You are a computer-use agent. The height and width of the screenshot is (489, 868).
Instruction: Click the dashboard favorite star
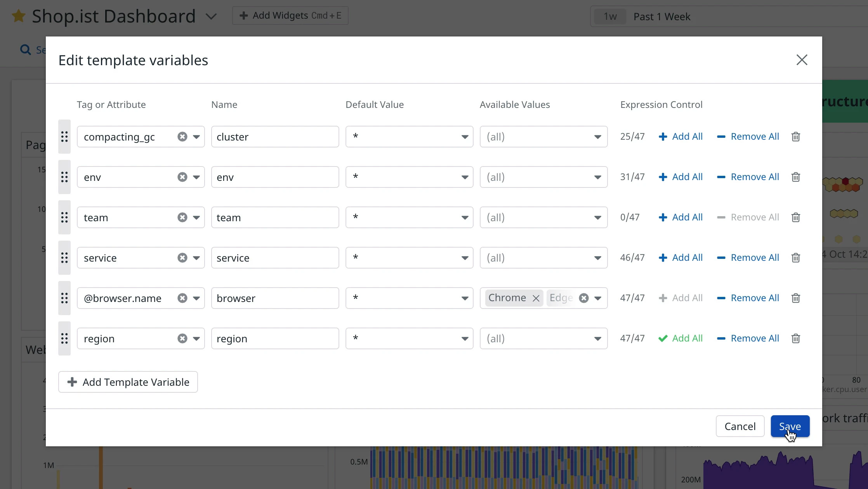point(18,16)
